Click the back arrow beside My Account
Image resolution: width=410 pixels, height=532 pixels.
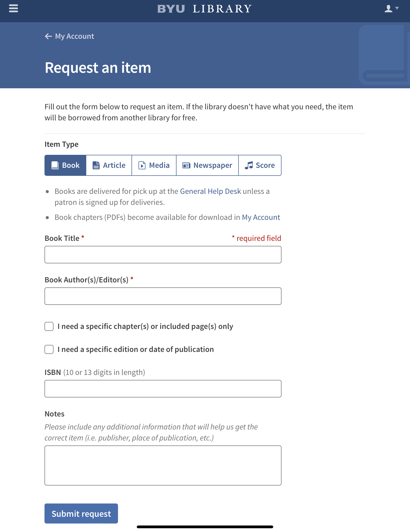tap(48, 36)
